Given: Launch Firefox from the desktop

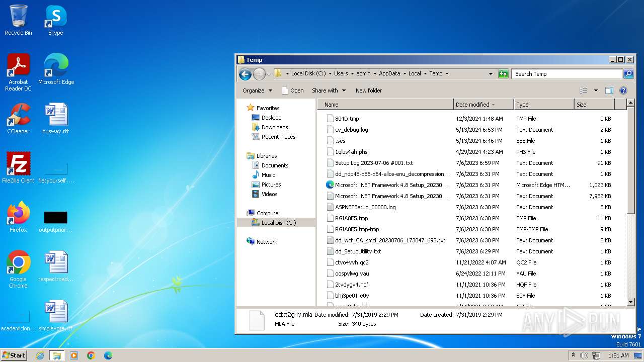Looking at the screenshot, I should tap(18, 217).
